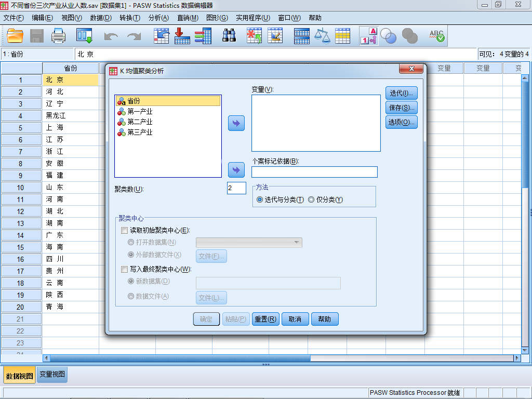
Task: Choose the 数据文件 radio option
Action: [x=130, y=296]
